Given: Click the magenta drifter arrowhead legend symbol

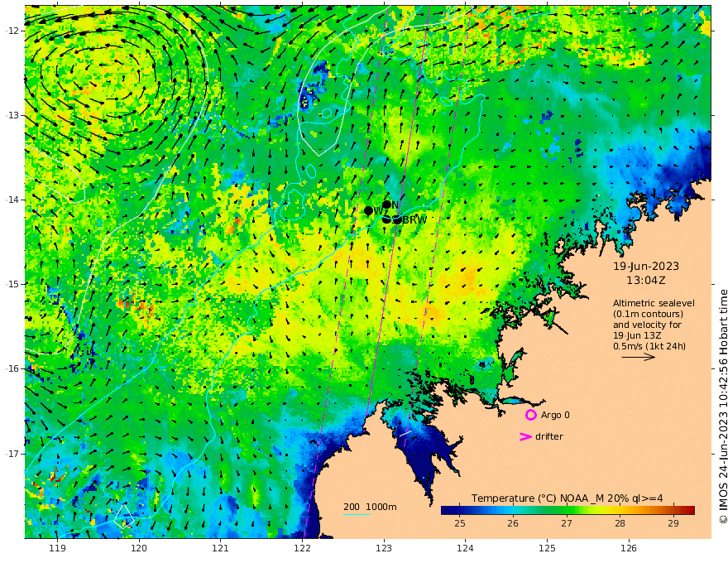Looking at the screenshot, I should (x=525, y=436).
